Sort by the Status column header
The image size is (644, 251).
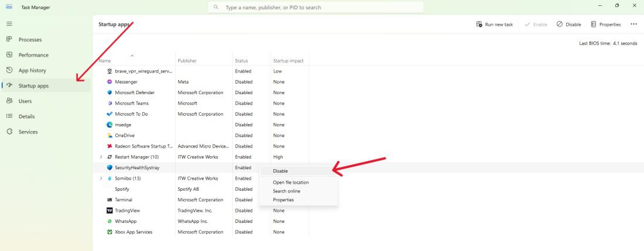click(x=241, y=61)
